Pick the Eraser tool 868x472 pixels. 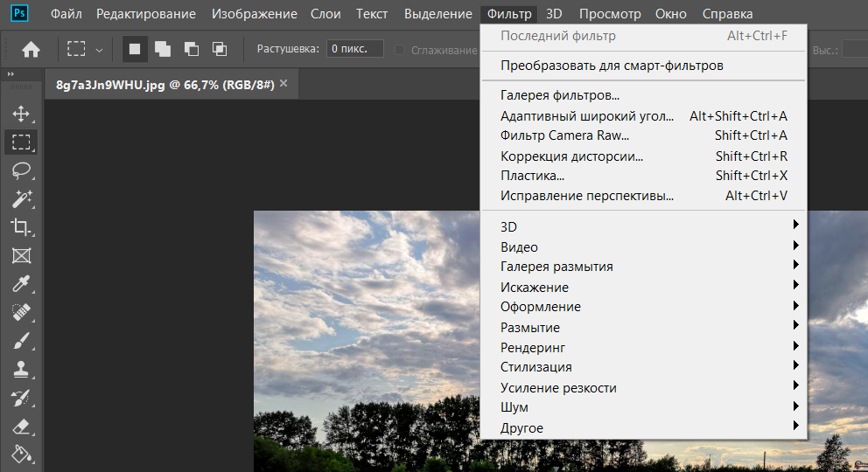pos(21,427)
